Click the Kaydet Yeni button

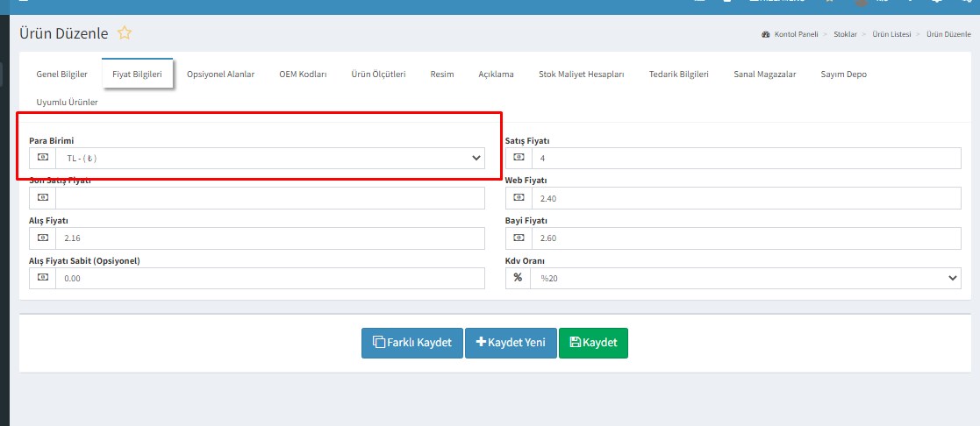(511, 343)
